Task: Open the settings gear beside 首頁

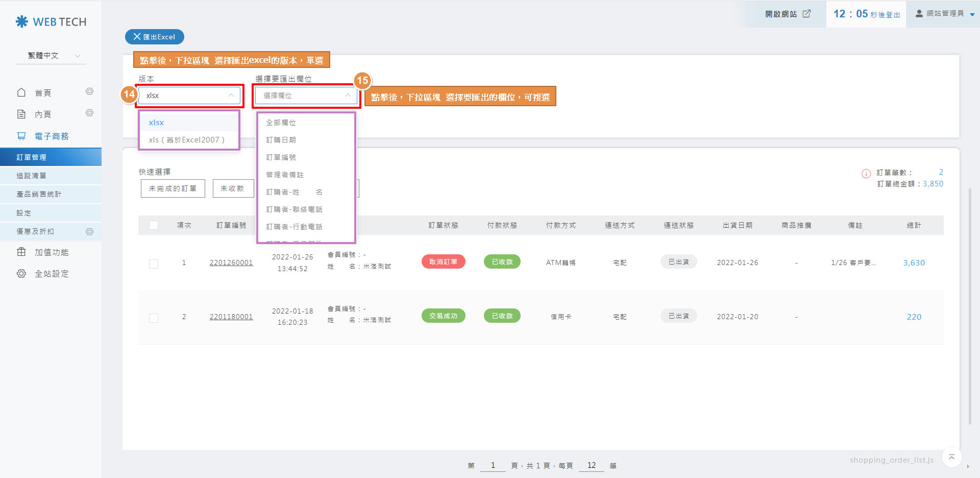Action: click(89, 91)
